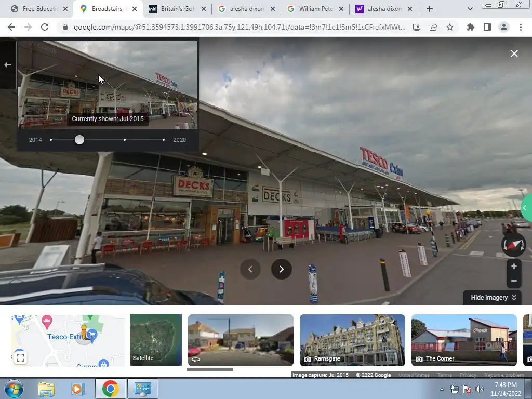Image resolution: width=532 pixels, height=399 pixels.
Task: Move the Jul 2015 timeline slider handle
Action: point(79,140)
